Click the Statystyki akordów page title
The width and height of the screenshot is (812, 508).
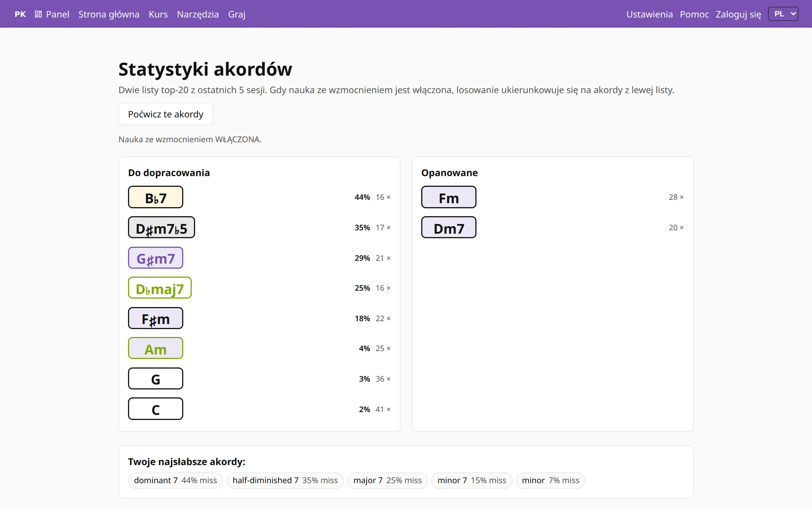point(205,69)
